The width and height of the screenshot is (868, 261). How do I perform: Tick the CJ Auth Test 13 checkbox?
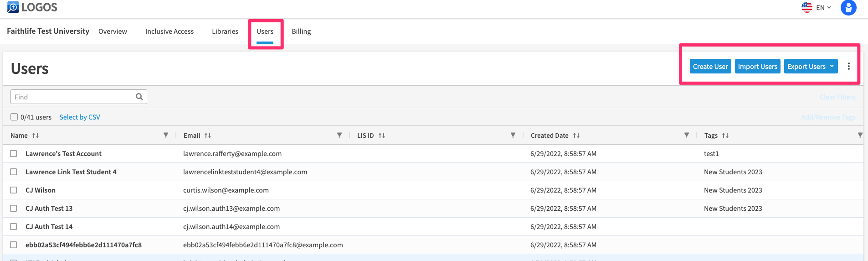(x=14, y=209)
